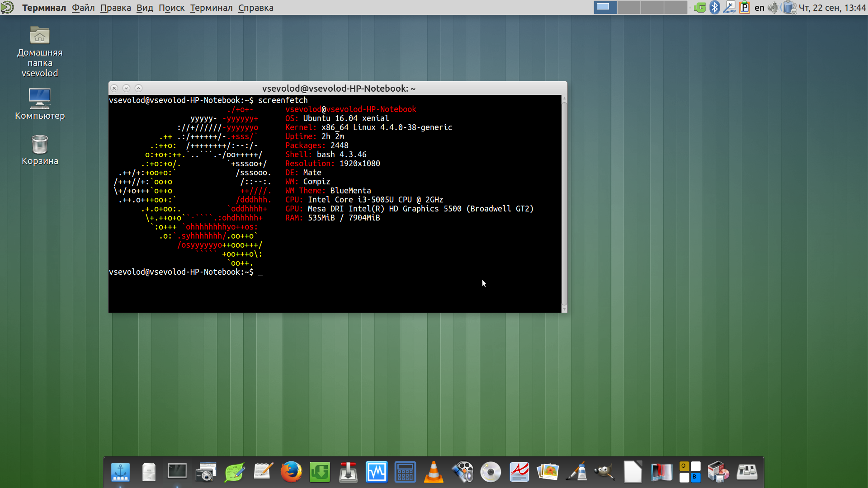
Task: Open the photo collection viewer icon
Action: [x=548, y=472]
